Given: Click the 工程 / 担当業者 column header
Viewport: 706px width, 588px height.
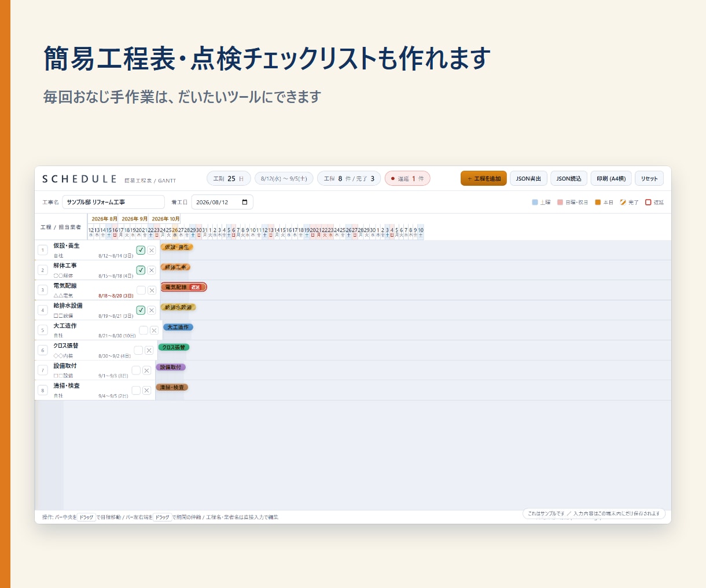Looking at the screenshot, I should [x=61, y=227].
